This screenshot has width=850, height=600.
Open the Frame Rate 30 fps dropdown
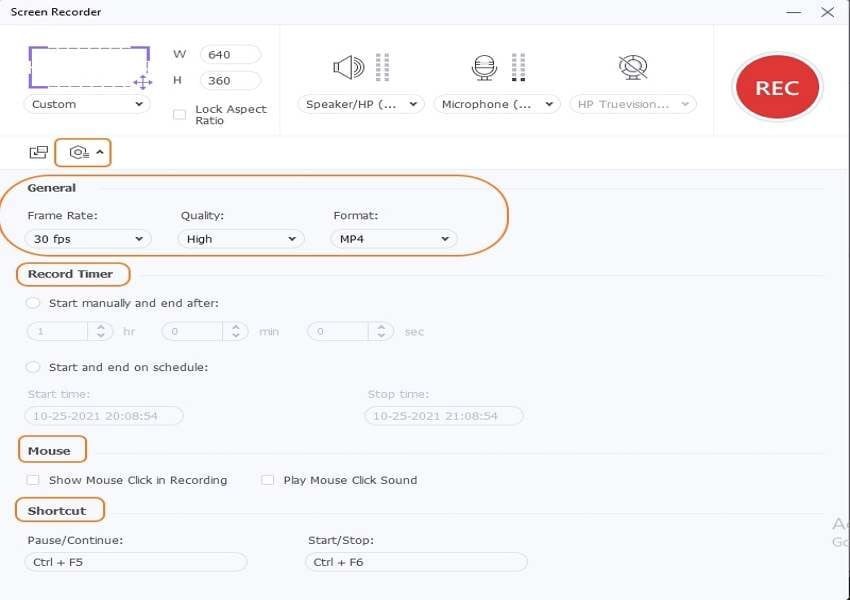(88, 238)
